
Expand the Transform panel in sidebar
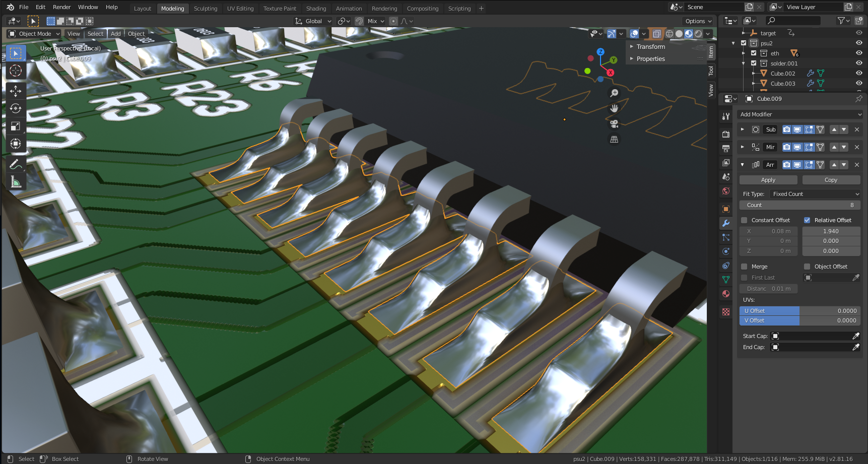pos(650,47)
